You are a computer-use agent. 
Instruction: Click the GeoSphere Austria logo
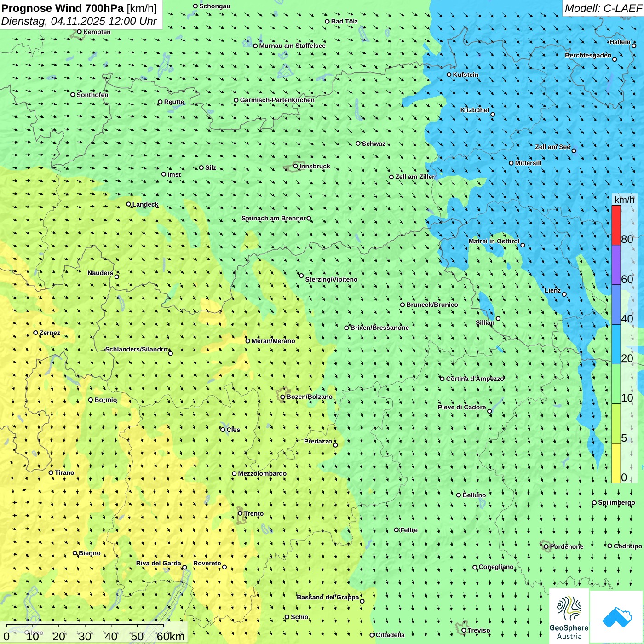(x=569, y=616)
